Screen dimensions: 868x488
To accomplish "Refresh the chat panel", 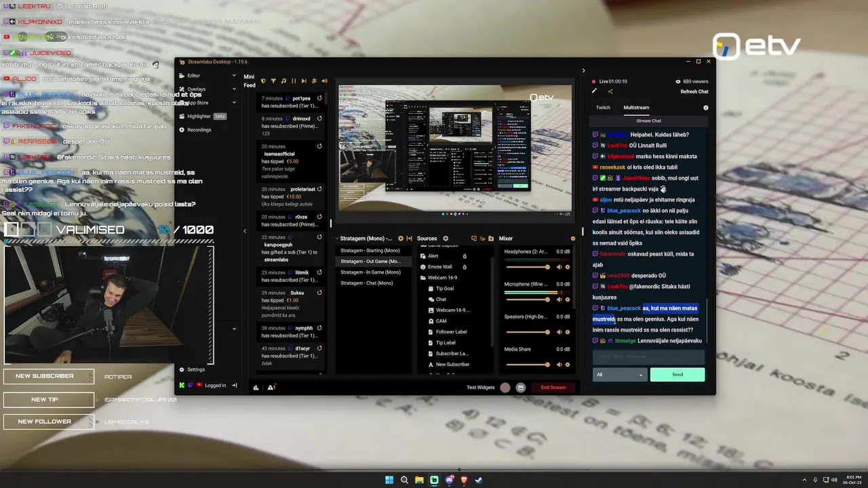I will pos(694,91).
